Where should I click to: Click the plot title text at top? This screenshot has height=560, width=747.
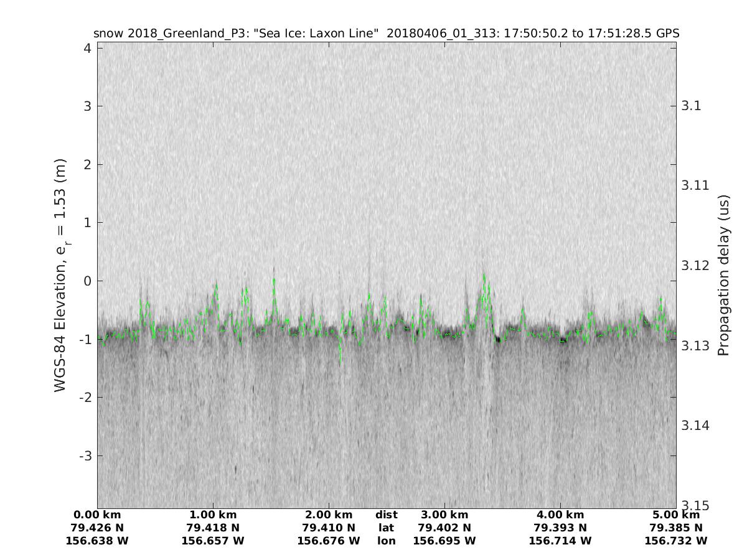click(x=386, y=33)
